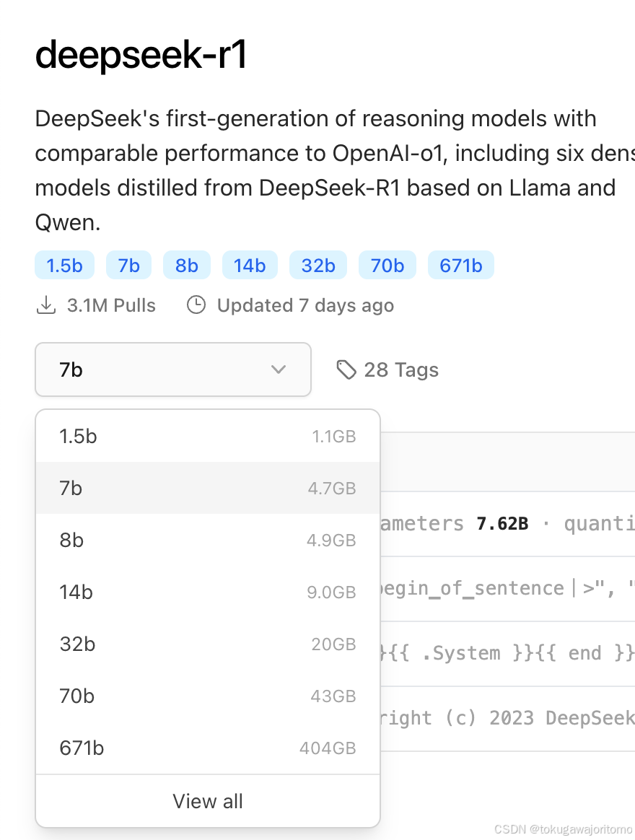
Task: Click the blue 7b size badge
Action: (128, 265)
